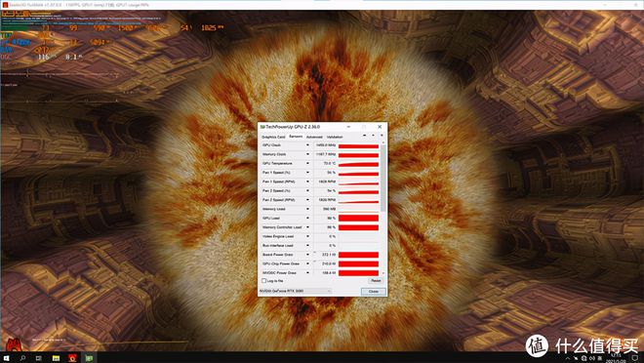644x363 pixels.
Task: Open GPU Temperature sensor dropdown arrow
Action: [307, 163]
